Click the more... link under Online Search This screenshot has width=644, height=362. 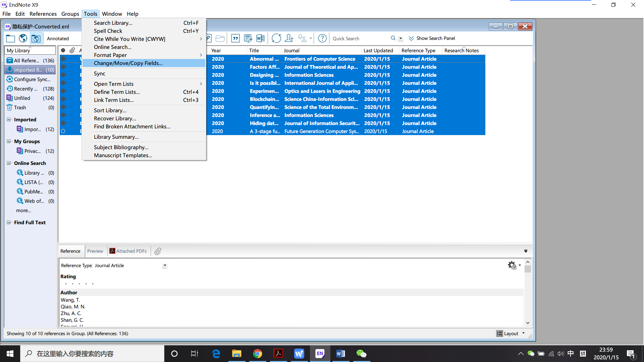click(23, 210)
